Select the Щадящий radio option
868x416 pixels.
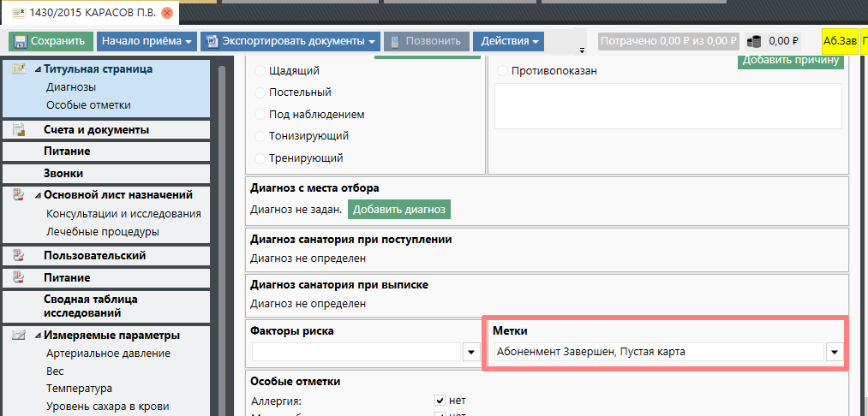pos(260,70)
